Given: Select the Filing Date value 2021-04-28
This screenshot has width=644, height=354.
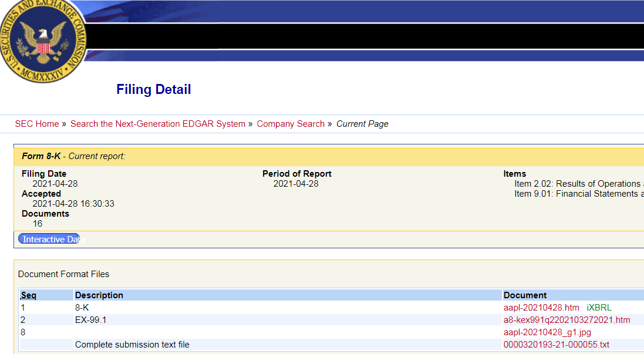Looking at the screenshot, I should (55, 184).
